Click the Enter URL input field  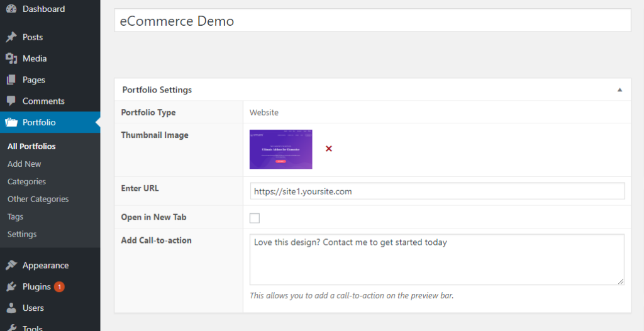click(x=438, y=191)
